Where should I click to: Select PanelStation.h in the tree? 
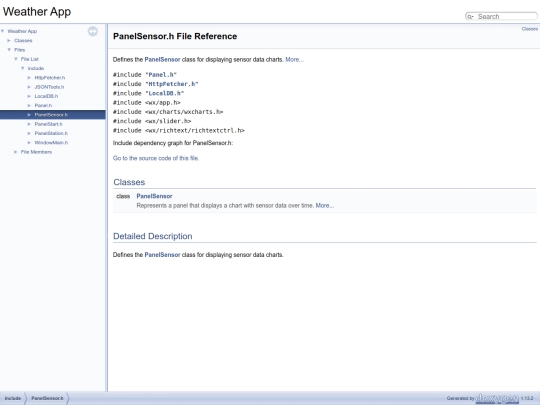pos(51,133)
